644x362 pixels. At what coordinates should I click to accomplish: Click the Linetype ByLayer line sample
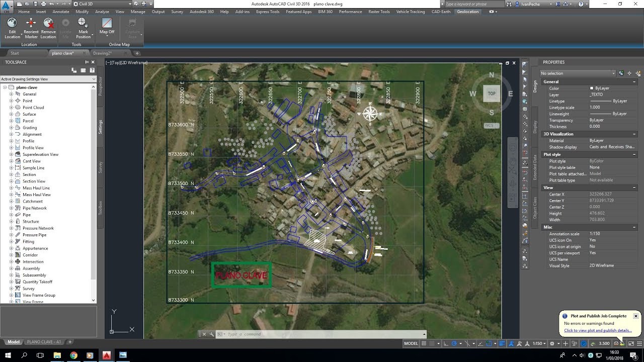[x=601, y=101]
